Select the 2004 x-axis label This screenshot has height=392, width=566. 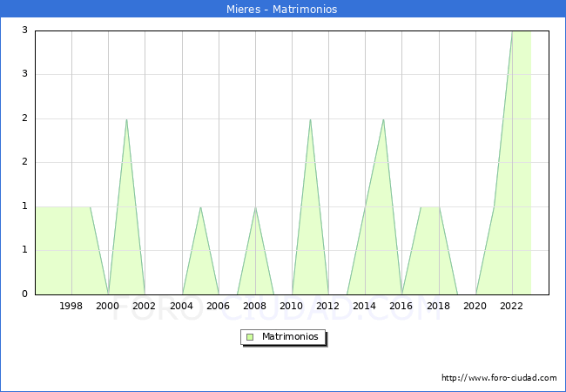(181, 306)
